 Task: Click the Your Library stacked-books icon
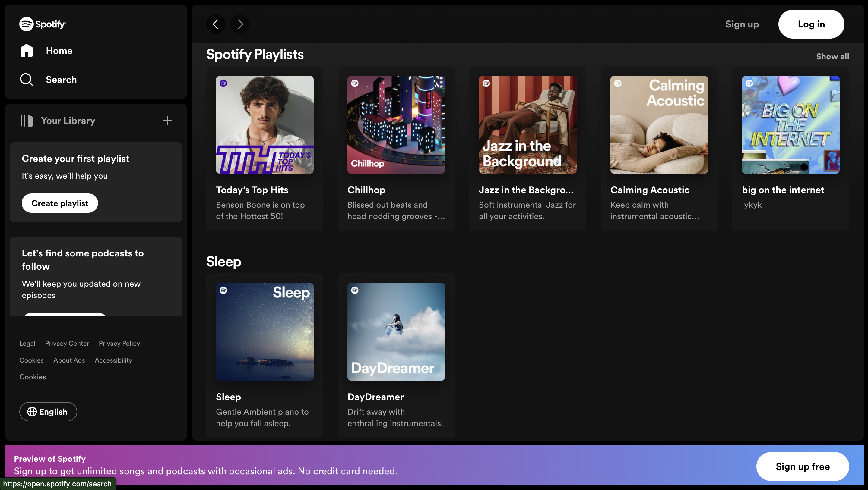(26, 121)
